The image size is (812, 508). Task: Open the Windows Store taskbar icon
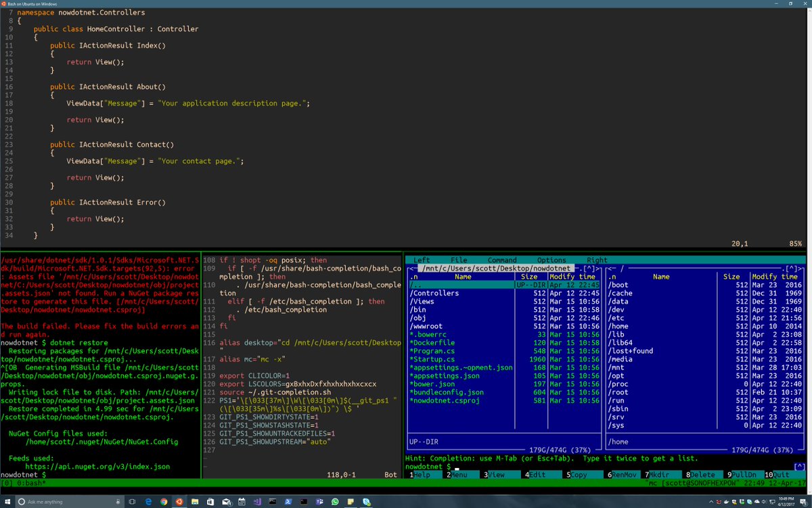[210, 501]
